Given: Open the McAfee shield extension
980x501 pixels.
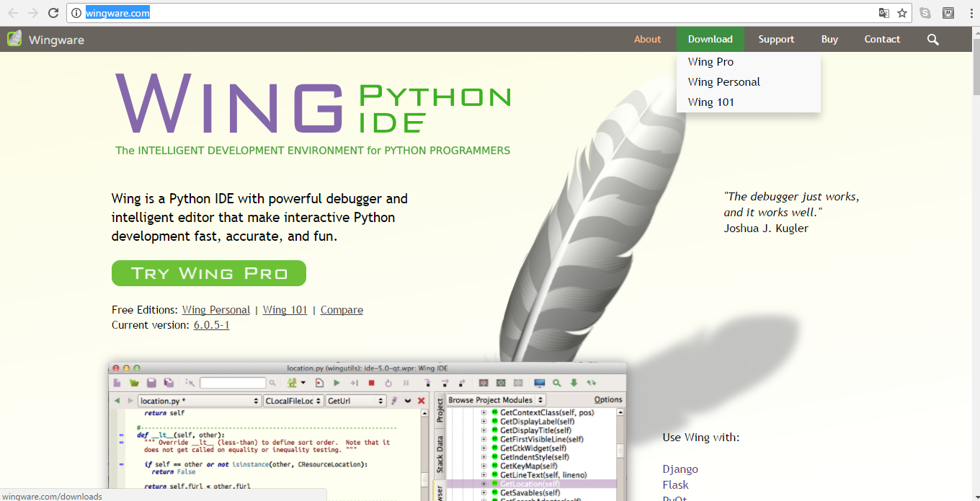Looking at the screenshot, I should pos(948,13).
